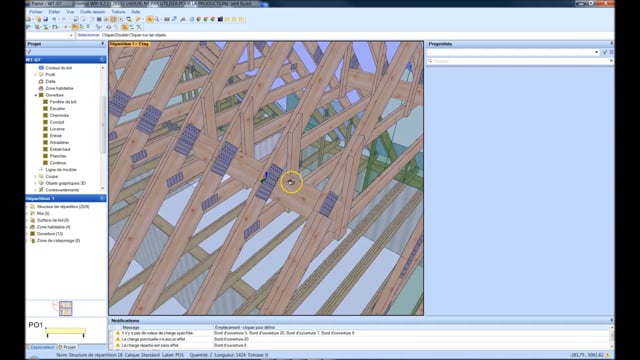Viewport: 640px width, 360px height.
Task: Switch to the Projet tab at bottom
Action: 67,347
